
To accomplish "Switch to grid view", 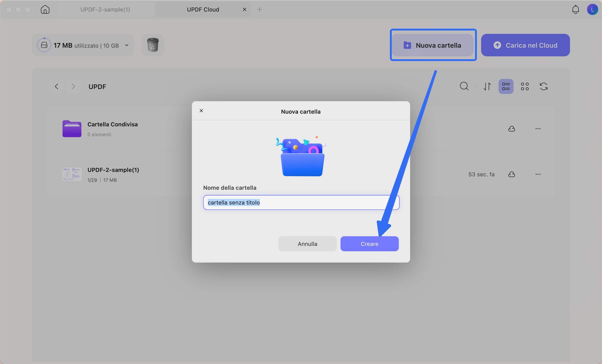I will click(x=525, y=86).
